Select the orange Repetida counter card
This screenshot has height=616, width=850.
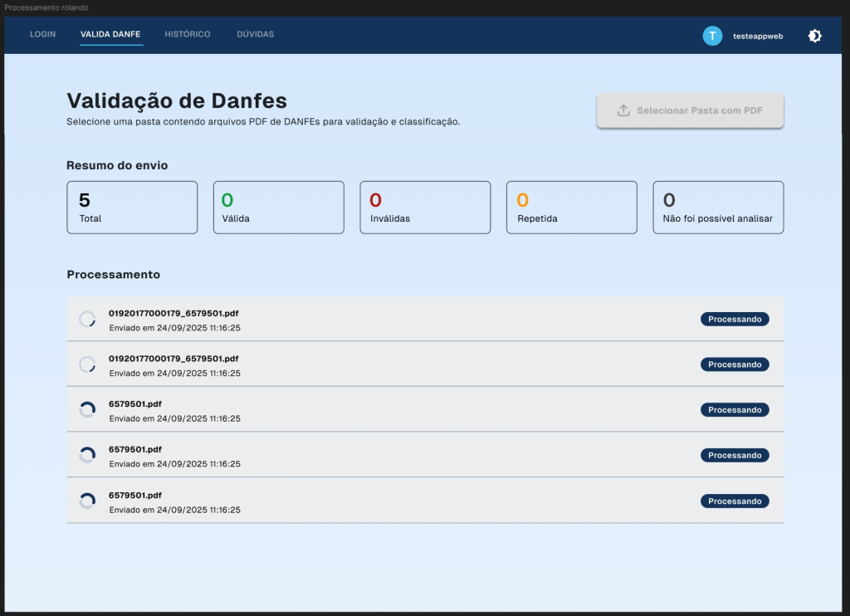pyautogui.click(x=571, y=207)
